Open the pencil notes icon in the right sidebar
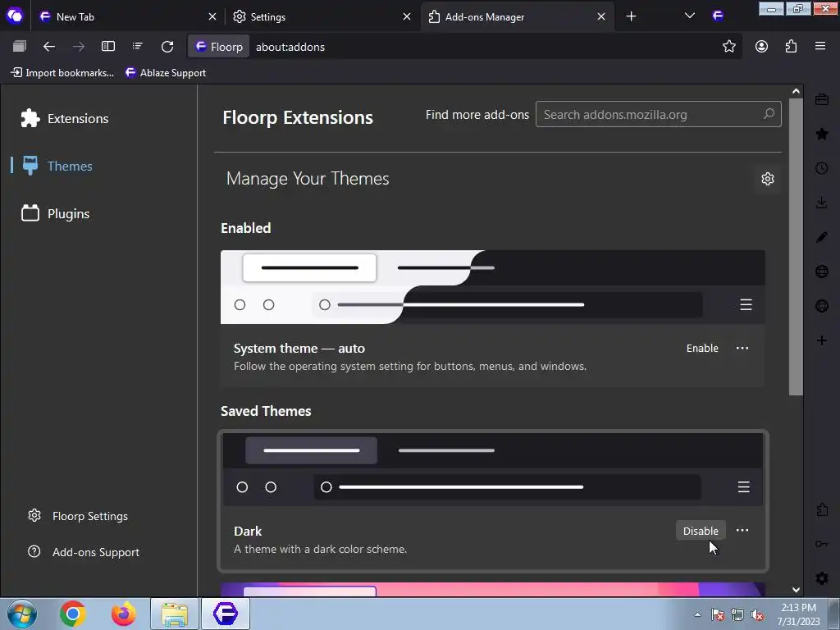840x630 pixels. [x=822, y=237]
